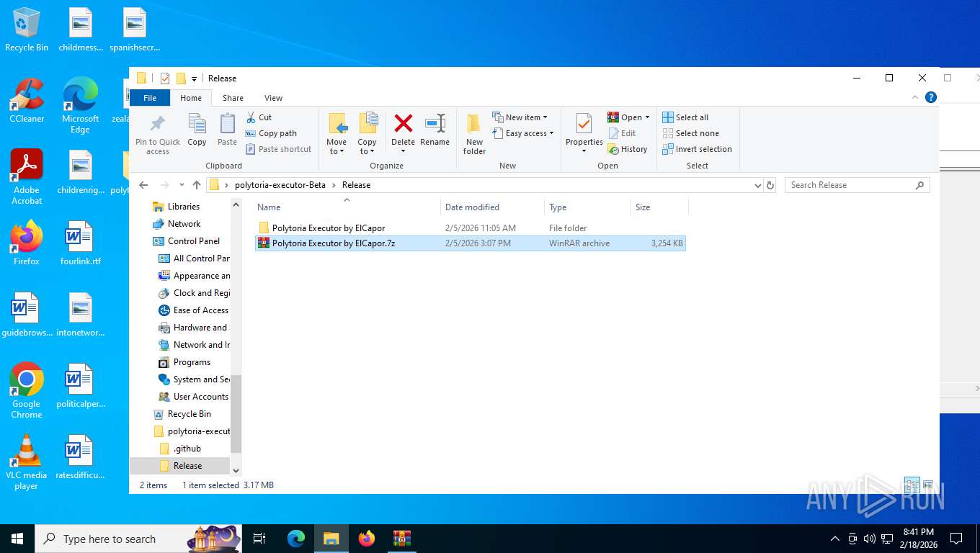Click navigation pane scroll up arrow
Screen dimensions: 980x553
[236, 205]
